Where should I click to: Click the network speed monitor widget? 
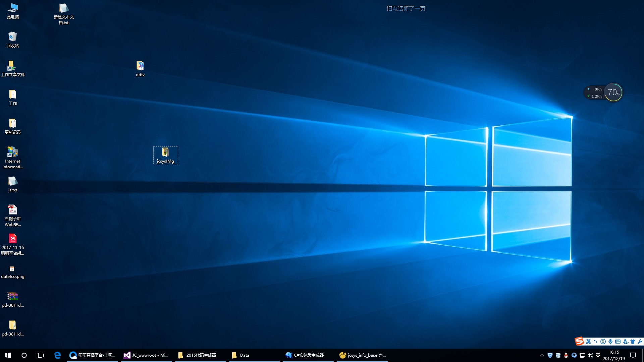click(x=594, y=93)
